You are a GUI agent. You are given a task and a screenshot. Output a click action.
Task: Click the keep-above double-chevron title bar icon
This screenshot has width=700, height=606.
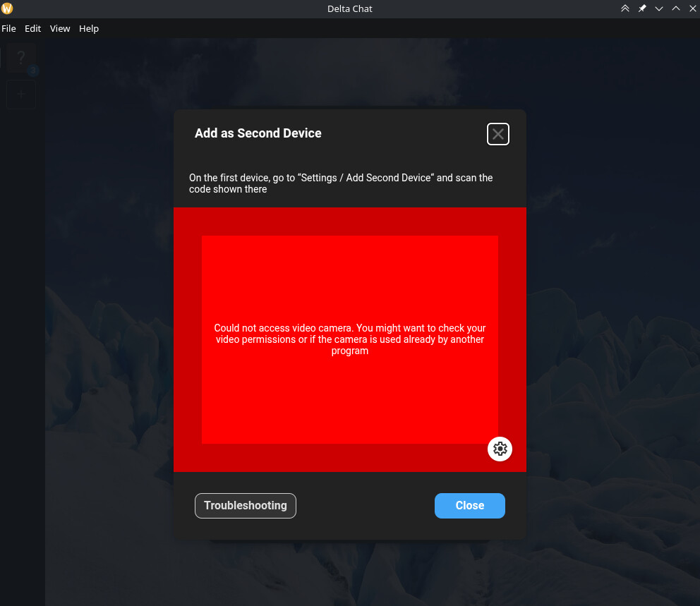click(x=625, y=9)
